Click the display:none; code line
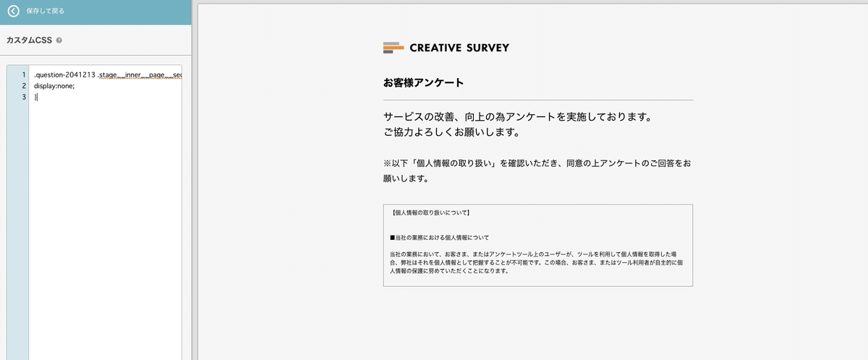Image resolution: width=868 pixels, height=360 pixels. click(54, 86)
